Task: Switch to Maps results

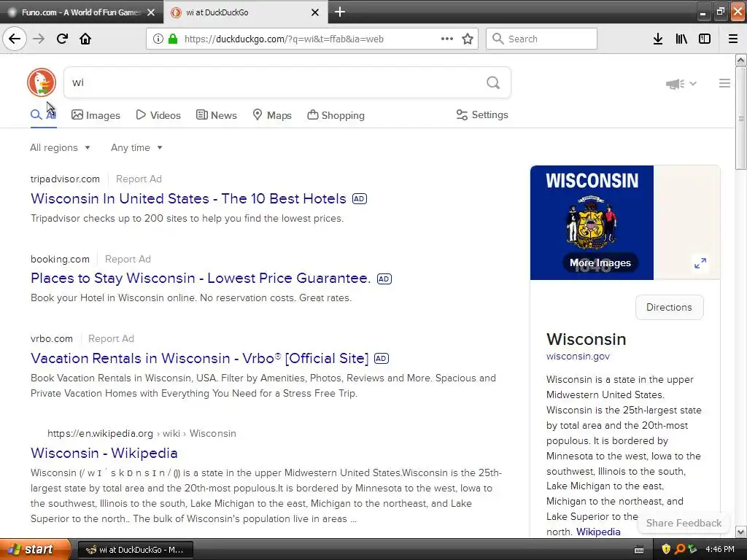Action: coord(272,114)
